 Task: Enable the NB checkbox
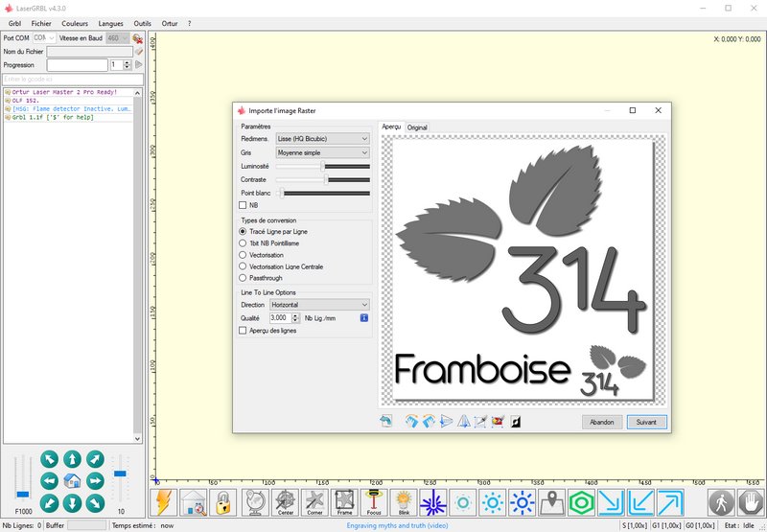point(243,205)
